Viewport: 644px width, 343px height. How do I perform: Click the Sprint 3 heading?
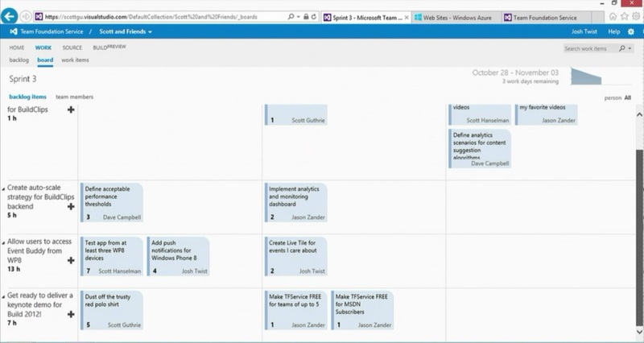point(23,79)
